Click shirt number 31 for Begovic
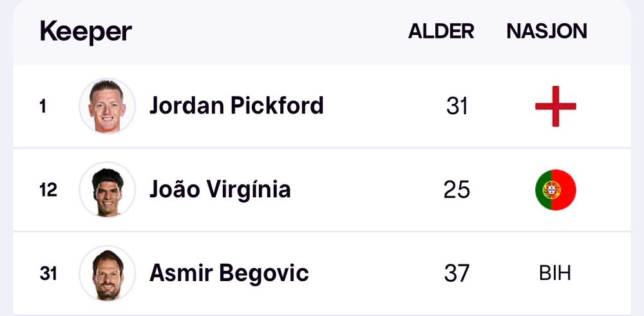This screenshot has width=644, height=316. [48, 273]
